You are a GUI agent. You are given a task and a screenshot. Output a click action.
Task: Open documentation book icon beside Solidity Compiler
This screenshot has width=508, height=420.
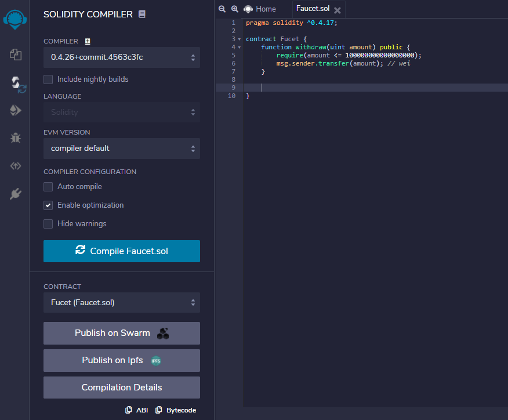click(x=142, y=14)
